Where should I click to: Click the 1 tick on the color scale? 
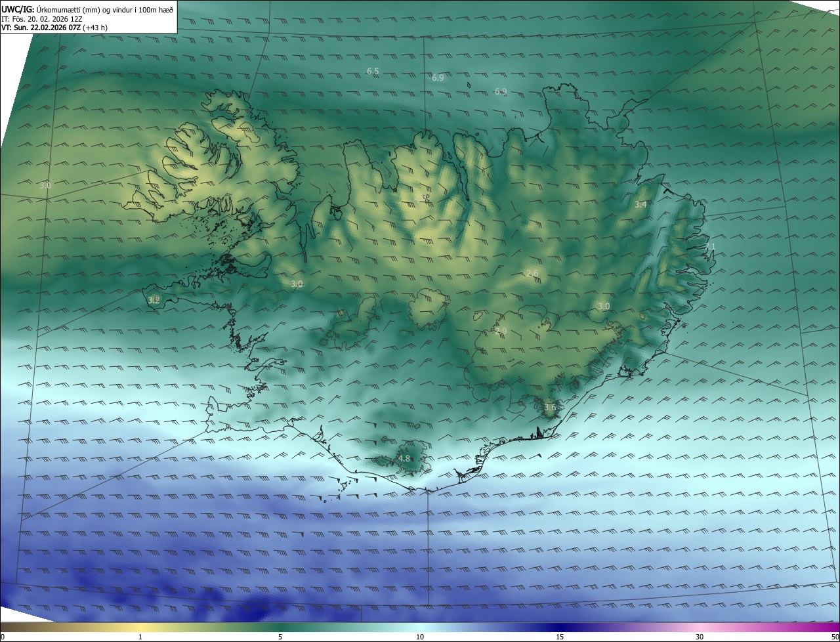click(x=140, y=637)
